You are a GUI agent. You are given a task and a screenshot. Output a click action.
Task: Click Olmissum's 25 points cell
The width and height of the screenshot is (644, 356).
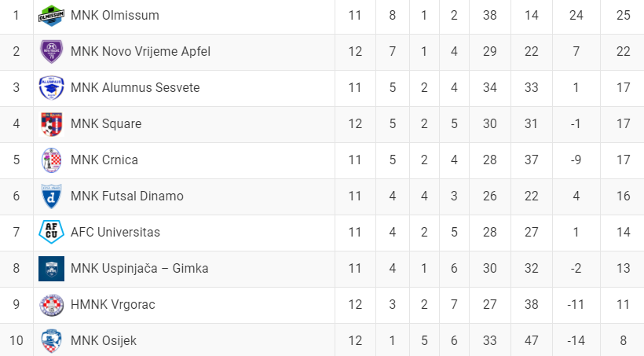pyautogui.click(x=623, y=15)
